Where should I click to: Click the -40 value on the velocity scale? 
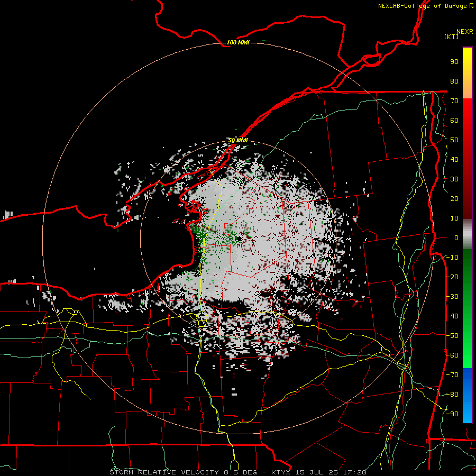click(452, 316)
